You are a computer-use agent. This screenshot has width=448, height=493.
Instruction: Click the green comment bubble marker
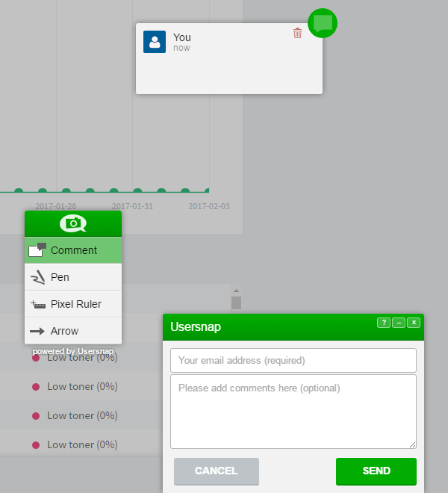coord(323,23)
